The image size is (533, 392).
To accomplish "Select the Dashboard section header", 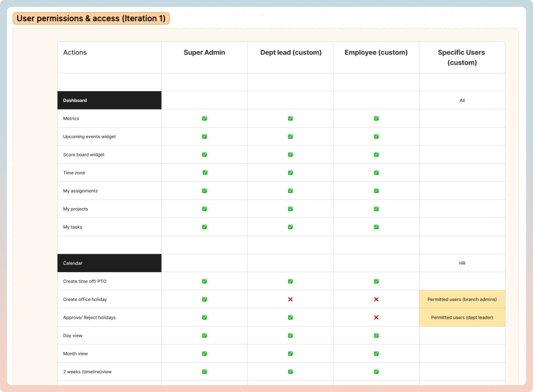I will [x=109, y=100].
